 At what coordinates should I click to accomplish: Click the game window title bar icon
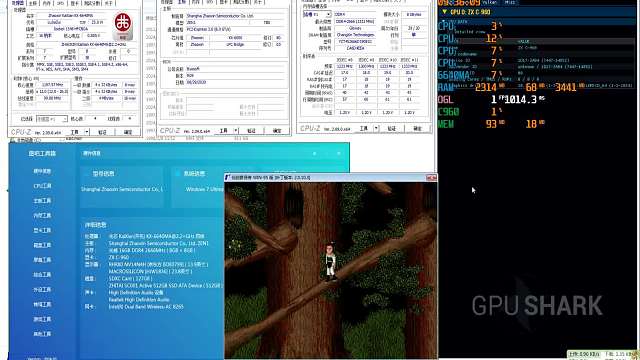tap(228, 178)
